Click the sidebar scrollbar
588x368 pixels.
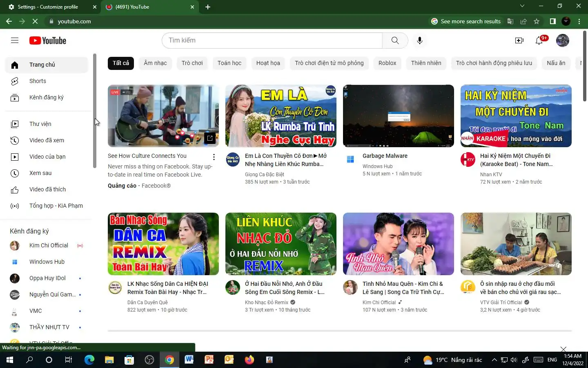(95, 110)
